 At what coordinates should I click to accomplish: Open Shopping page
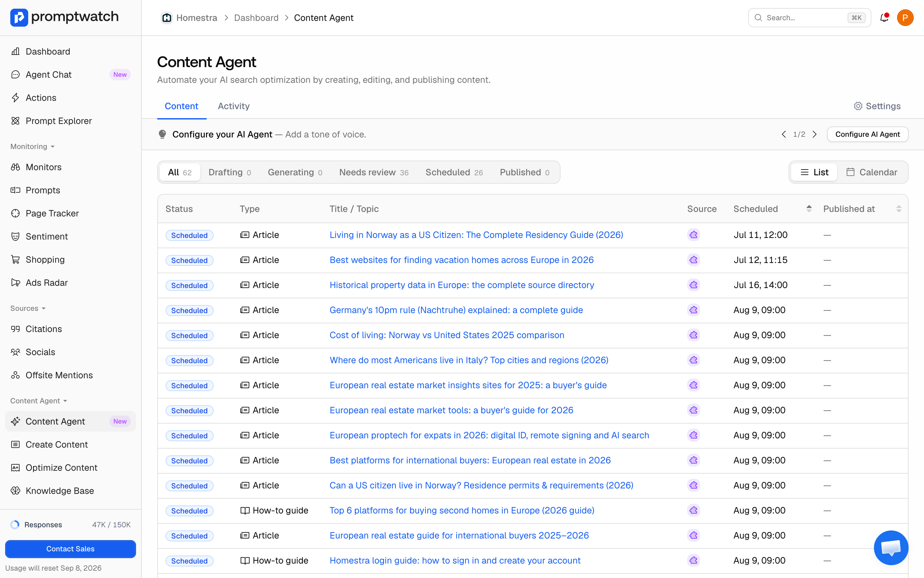point(70,259)
